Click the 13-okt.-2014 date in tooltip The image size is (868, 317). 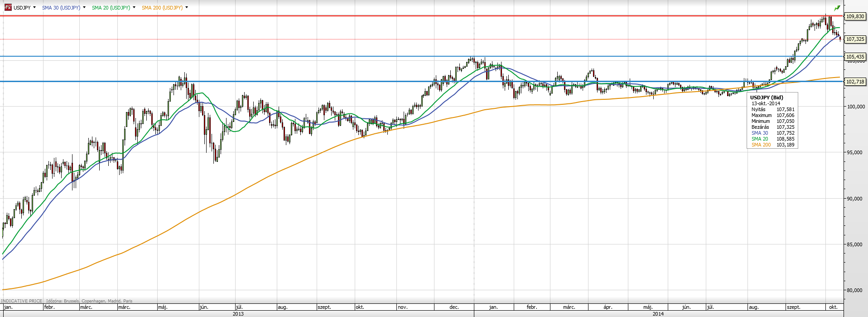[766, 103]
